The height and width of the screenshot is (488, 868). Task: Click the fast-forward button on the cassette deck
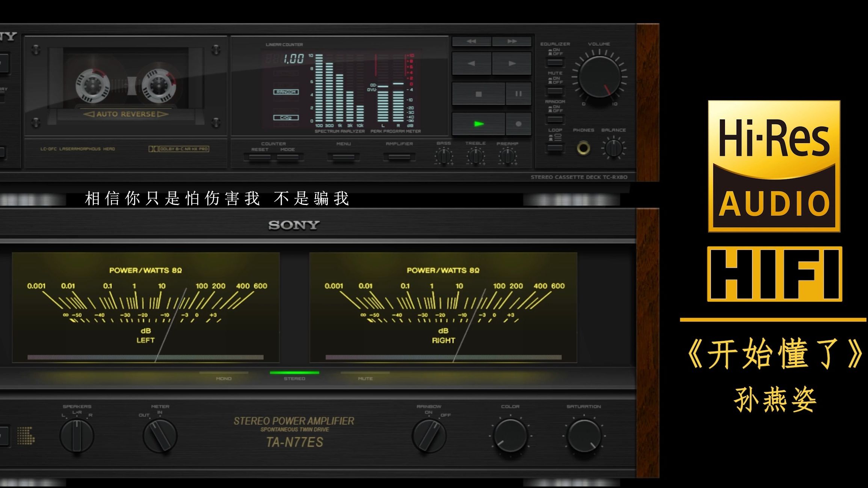[512, 41]
